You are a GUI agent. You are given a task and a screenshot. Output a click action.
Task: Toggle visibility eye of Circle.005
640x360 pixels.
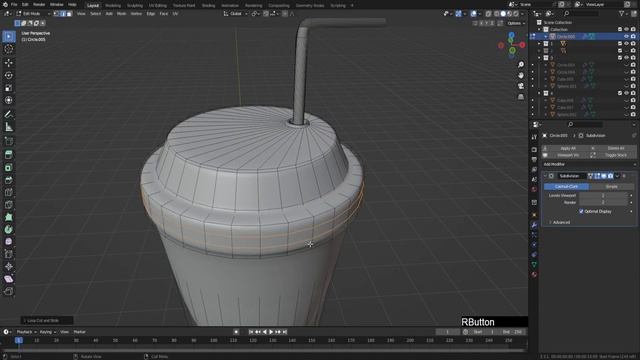pos(626,36)
